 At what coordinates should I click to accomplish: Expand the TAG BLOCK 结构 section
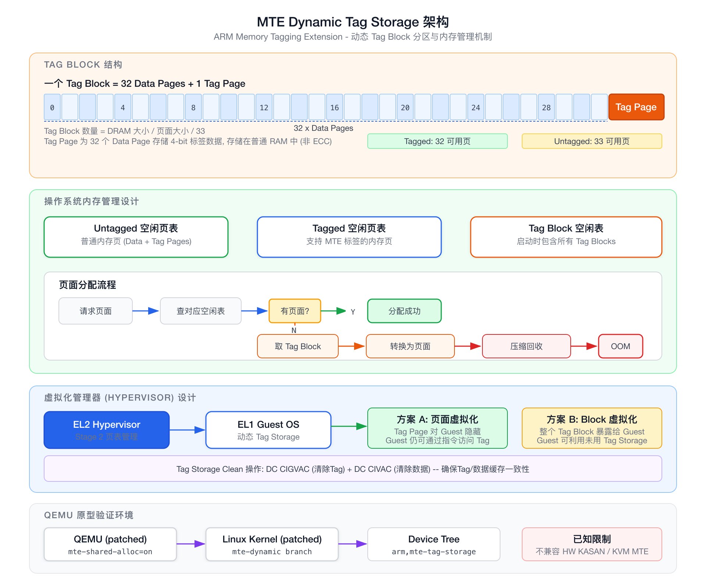[x=83, y=65]
